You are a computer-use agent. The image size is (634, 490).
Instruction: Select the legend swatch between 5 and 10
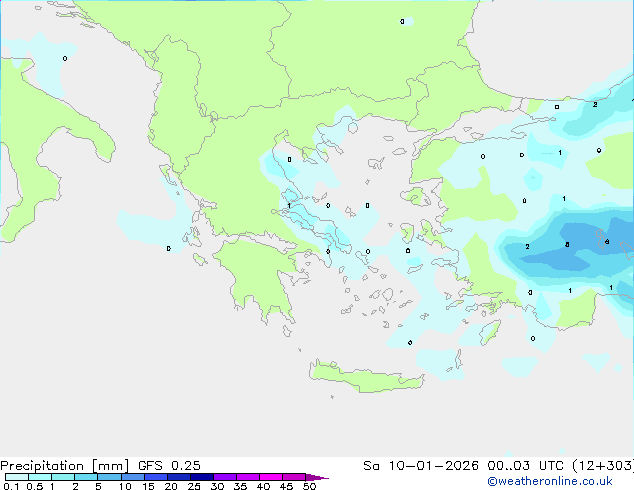[109, 477]
